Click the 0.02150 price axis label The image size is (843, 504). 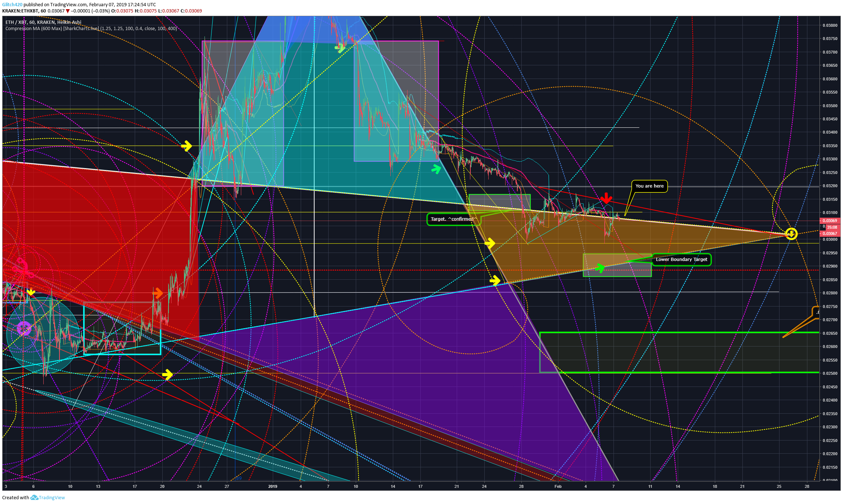[x=830, y=468]
